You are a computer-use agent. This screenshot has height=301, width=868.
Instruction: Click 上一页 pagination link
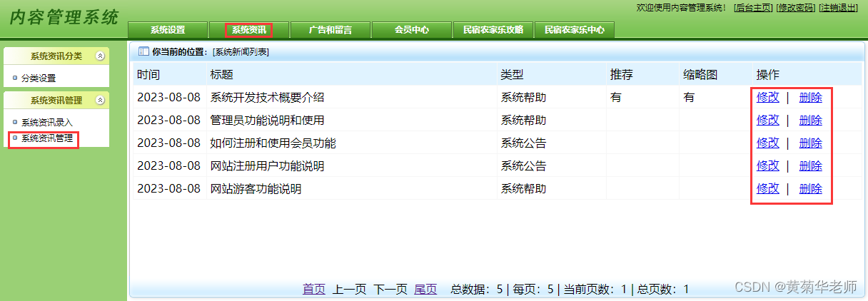pyautogui.click(x=350, y=289)
